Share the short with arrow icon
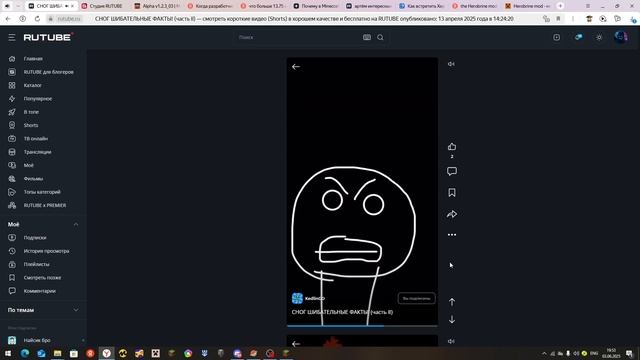 coord(452,214)
